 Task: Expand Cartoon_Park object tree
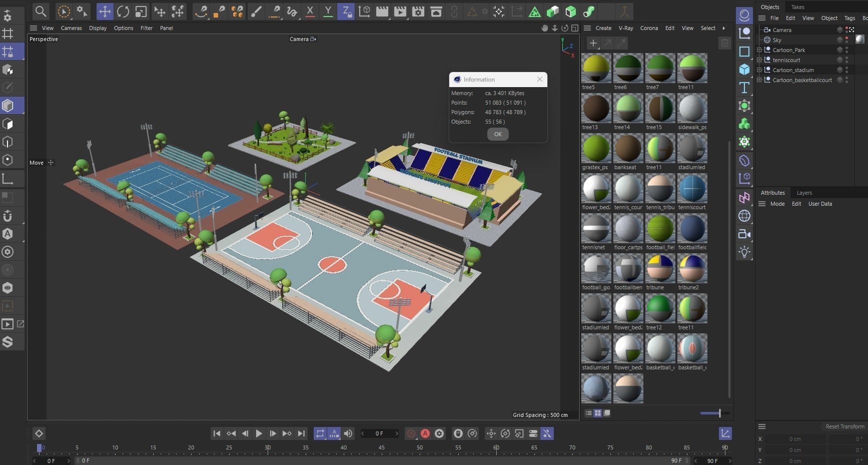pos(759,50)
